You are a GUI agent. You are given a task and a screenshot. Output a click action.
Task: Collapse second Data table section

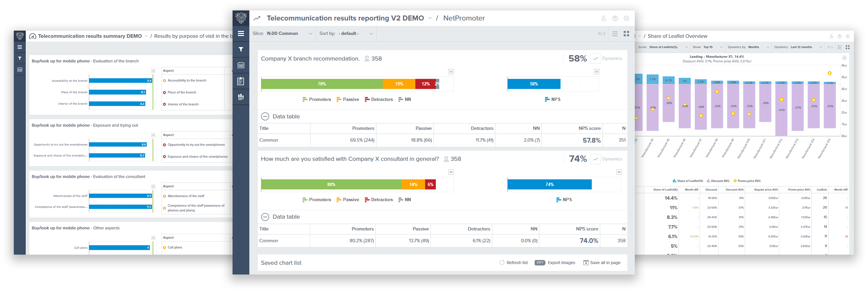265,217
